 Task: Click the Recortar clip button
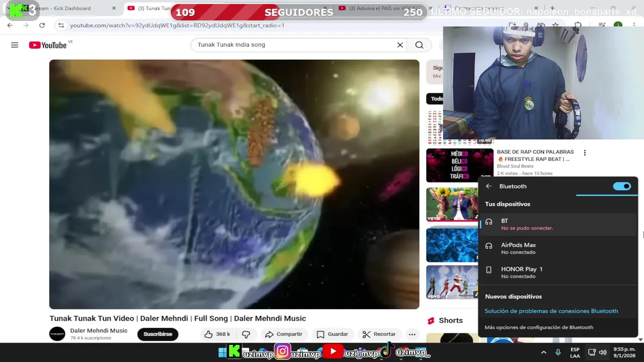pos(379,334)
